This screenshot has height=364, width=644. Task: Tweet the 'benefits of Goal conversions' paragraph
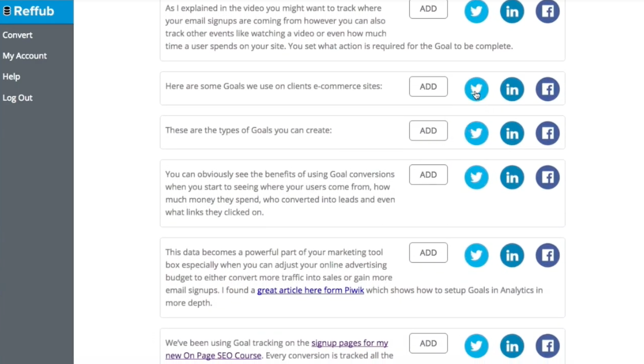tap(476, 177)
